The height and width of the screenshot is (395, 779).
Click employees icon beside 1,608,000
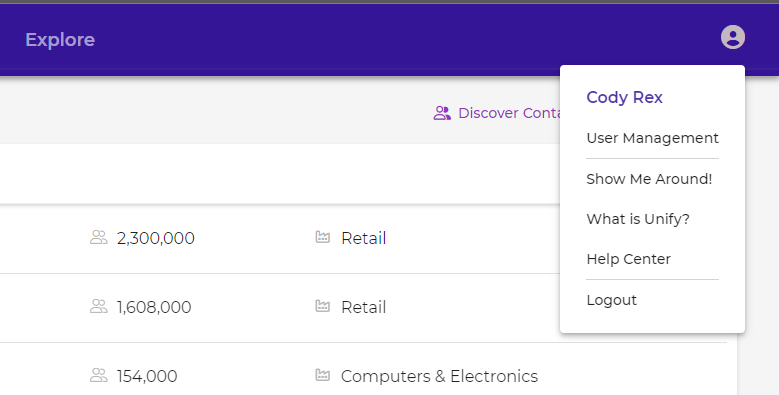99,307
